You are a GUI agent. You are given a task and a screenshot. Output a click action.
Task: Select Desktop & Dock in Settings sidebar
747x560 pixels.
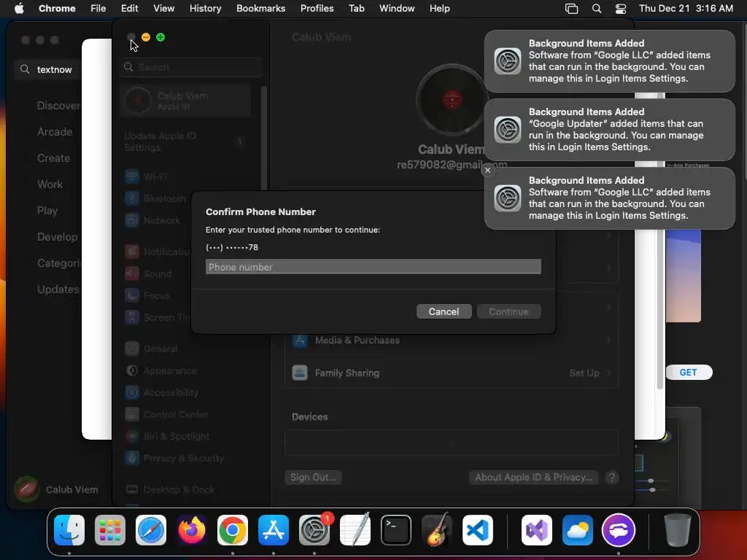[x=169, y=489]
